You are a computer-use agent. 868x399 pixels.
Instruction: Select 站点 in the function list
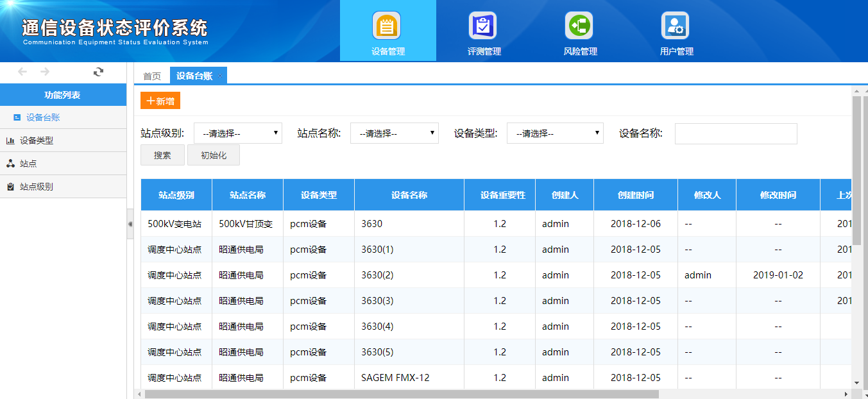click(x=28, y=164)
